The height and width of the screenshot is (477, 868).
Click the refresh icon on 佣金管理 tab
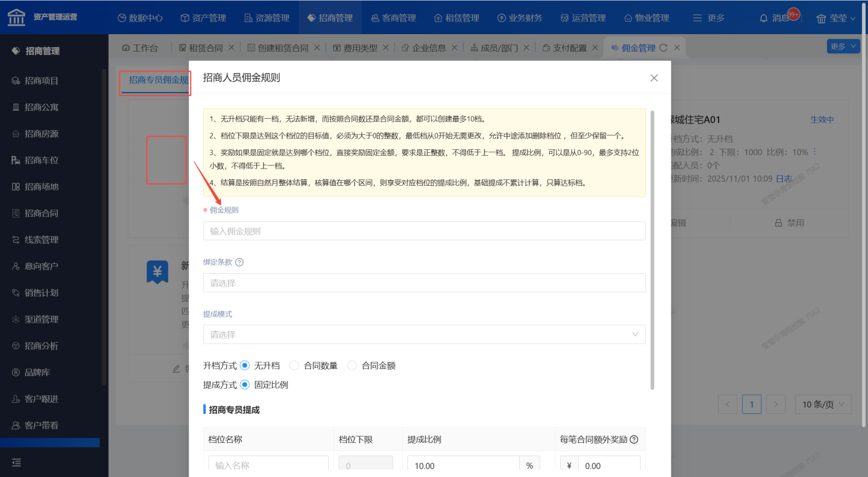tap(663, 48)
